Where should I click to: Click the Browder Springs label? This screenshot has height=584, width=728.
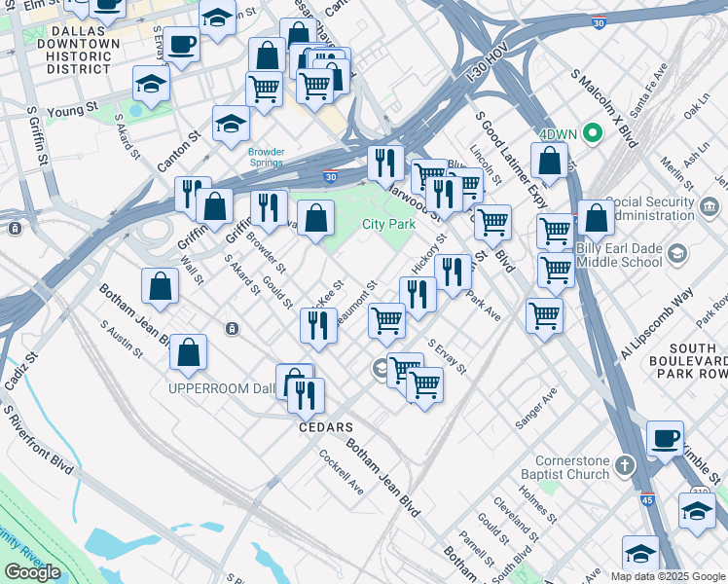coord(266,157)
